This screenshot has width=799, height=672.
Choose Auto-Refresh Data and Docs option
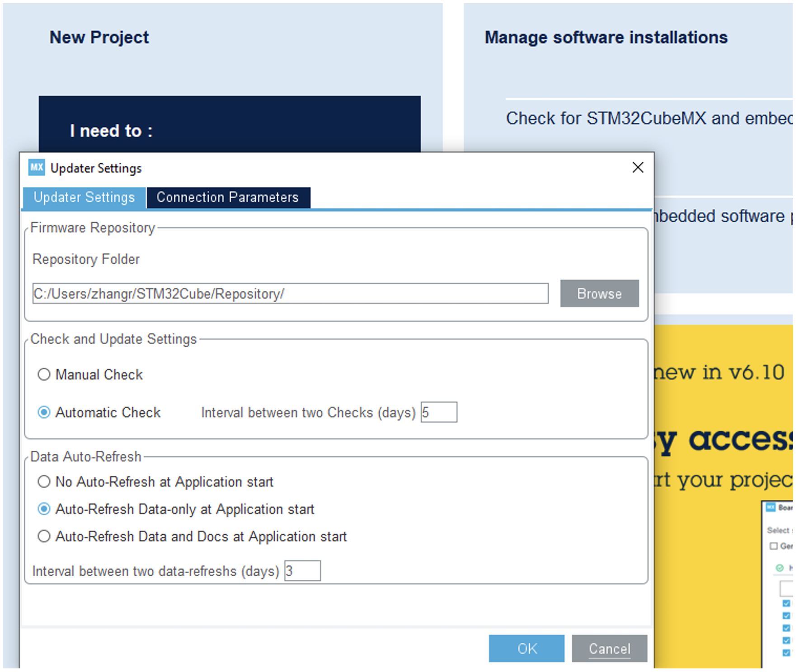(44, 537)
